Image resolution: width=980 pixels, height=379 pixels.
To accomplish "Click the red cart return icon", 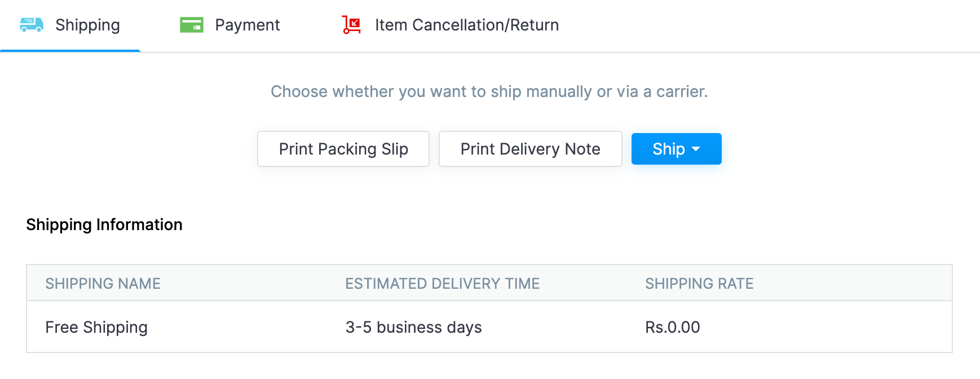I will (351, 25).
